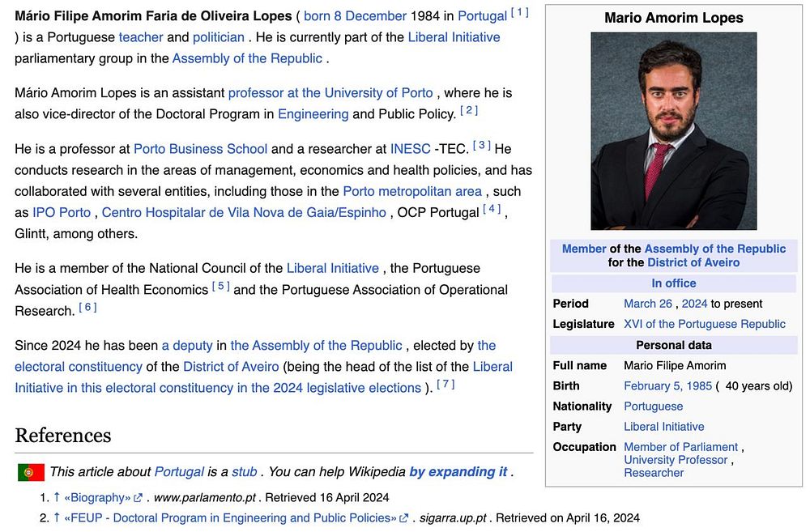Screen dimensions: 810x532
Task: Open the 'Porto Business School' link
Action: [x=200, y=149]
